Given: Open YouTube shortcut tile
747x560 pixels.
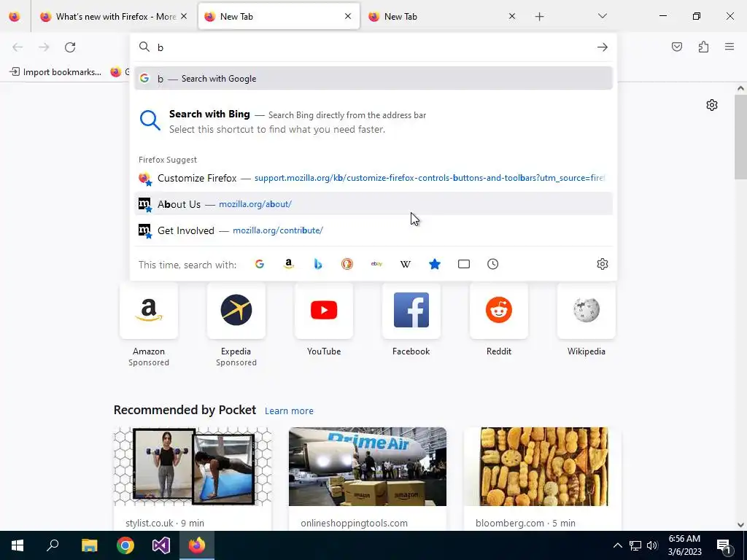Looking at the screenshot, I should click(323, 311).
